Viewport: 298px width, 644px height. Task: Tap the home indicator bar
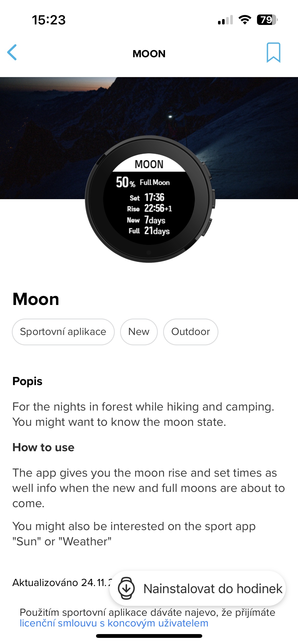pyautogui.click(x=149, y=636)
